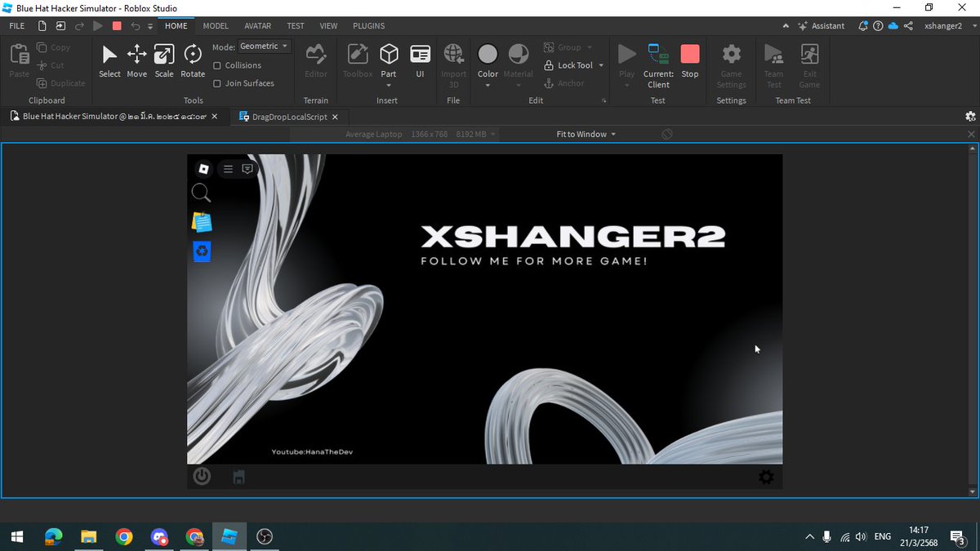Click the in-game hamburger list icon
Viewport: 980px width, 551px height.
pos(229,169)
